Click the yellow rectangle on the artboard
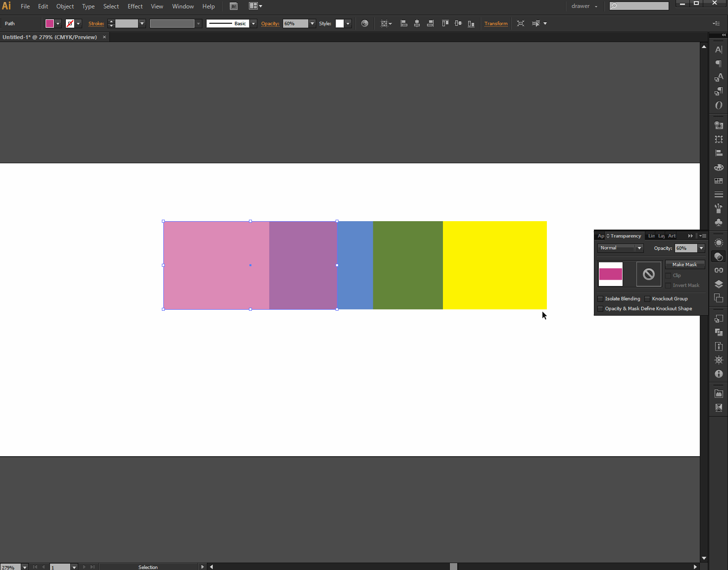Viewport: 728px width, 570px height. pos(495,265)
